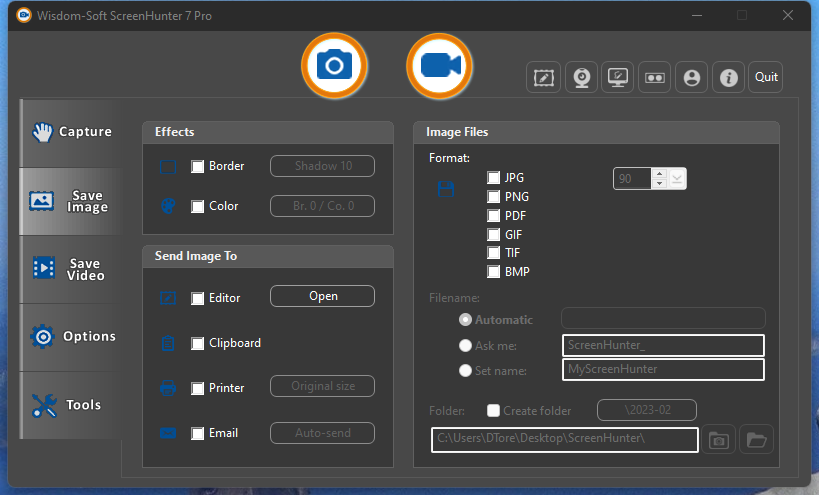Click the camera folder icon beside path

[x=719, y=440]
